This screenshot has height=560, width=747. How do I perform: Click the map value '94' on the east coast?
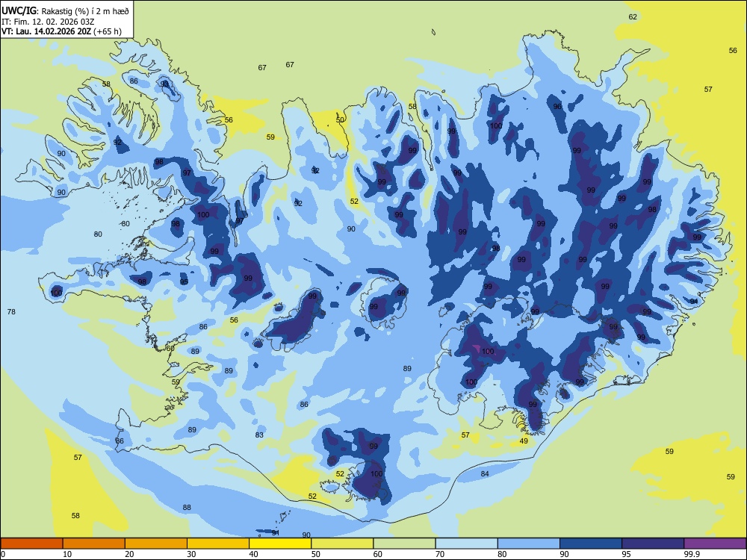694,302
